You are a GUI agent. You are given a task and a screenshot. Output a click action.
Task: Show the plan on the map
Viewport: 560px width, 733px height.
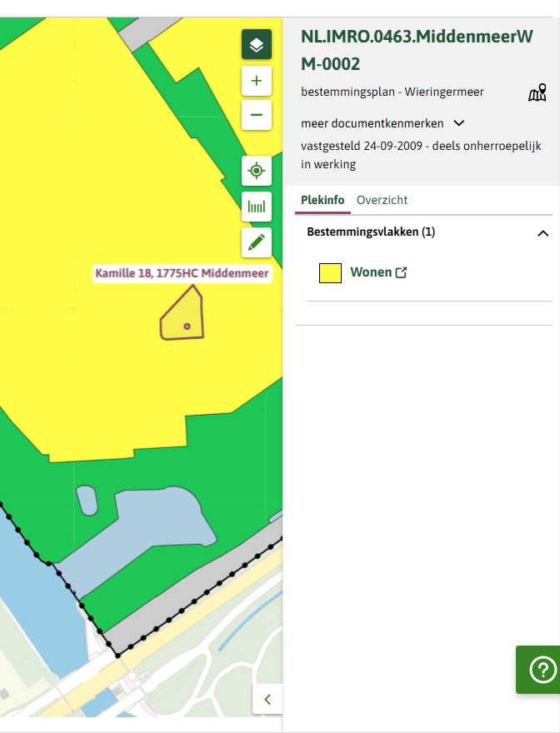click(537, 92)
